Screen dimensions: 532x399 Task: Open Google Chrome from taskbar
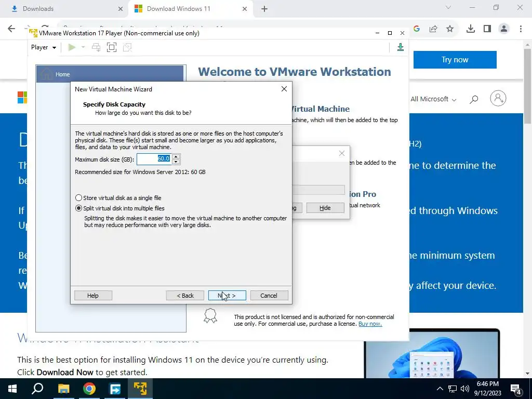tap(89, 389)
